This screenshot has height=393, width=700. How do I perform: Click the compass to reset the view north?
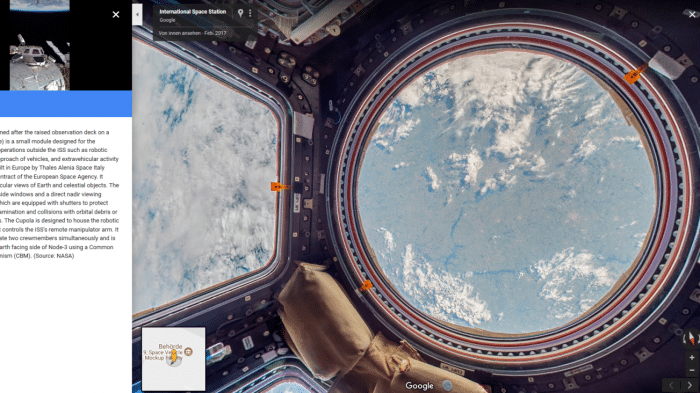691,338
